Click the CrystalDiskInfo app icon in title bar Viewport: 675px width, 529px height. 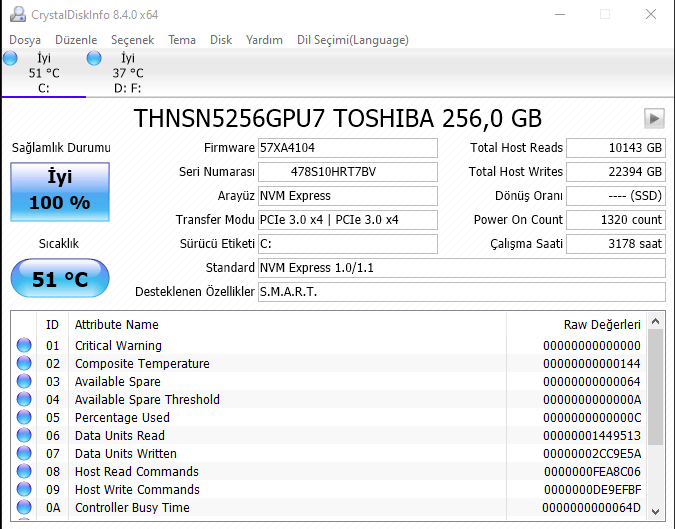tap(18, 15)
